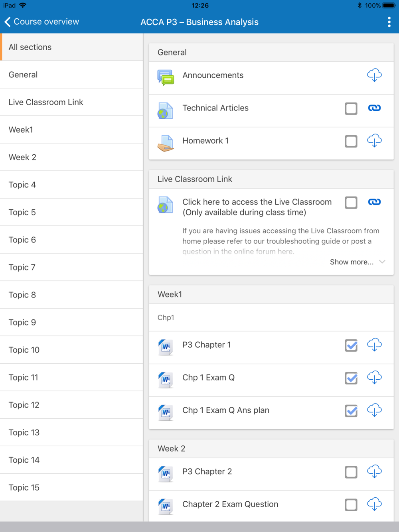Image resolution: width=399 pixels, height=532 pixels.
Task: Download the Homework 1 assignment
Action: 374,141
